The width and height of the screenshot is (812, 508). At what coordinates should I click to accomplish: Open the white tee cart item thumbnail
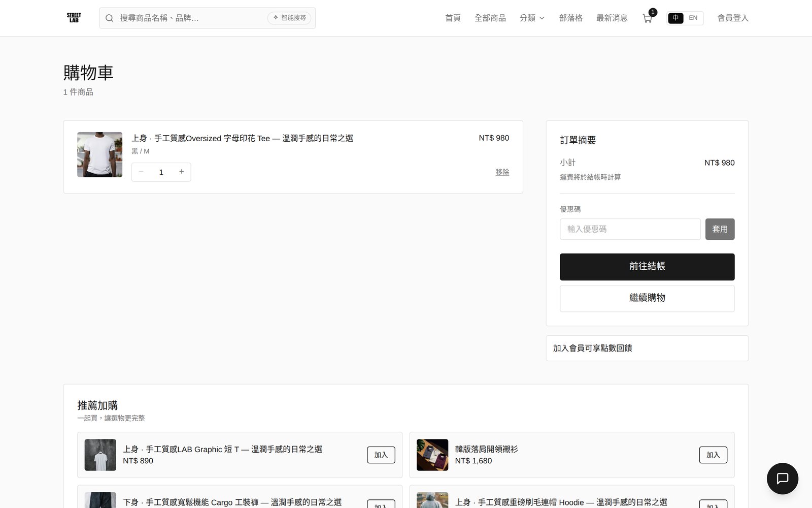point(99,154)
